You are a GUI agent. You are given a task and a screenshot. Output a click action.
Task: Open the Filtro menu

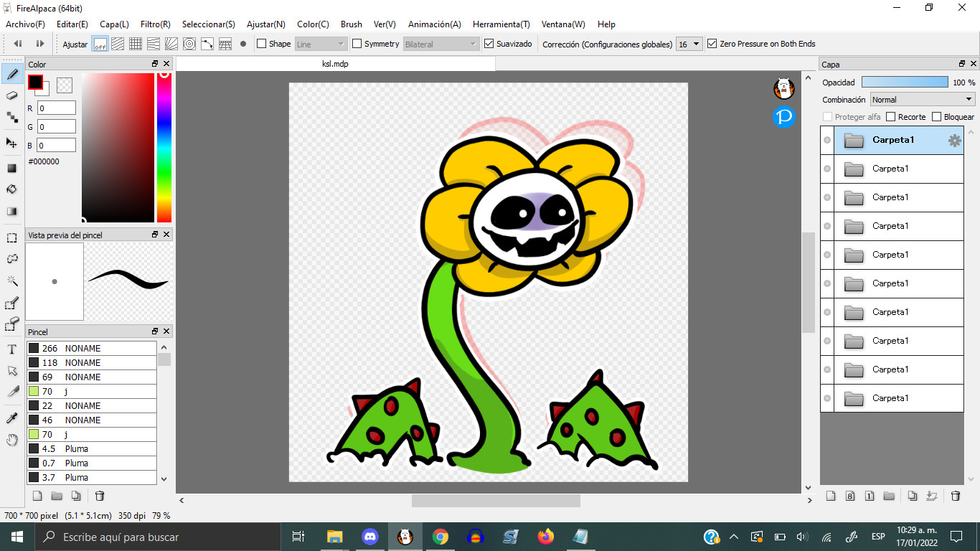(154, 24)
